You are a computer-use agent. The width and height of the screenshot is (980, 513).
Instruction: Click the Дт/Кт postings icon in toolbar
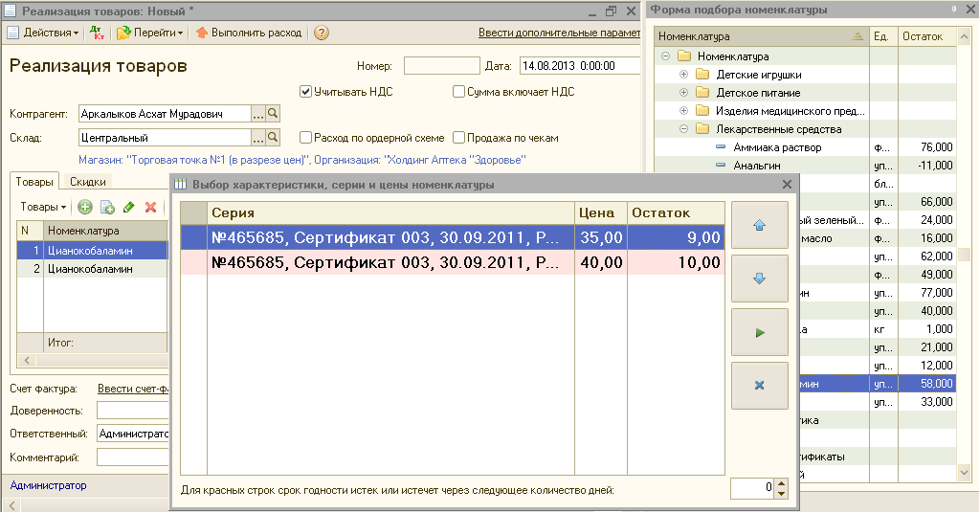click(x=98, y=33)
